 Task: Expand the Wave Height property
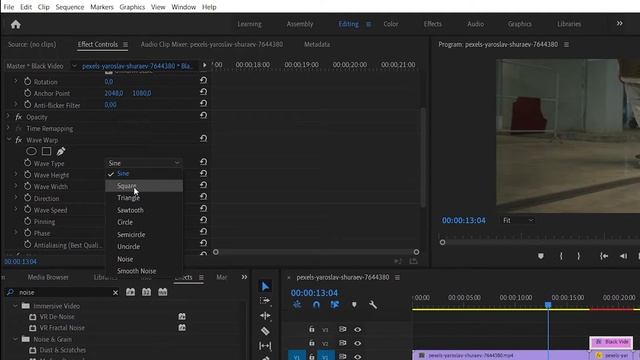tap(16, 174)
